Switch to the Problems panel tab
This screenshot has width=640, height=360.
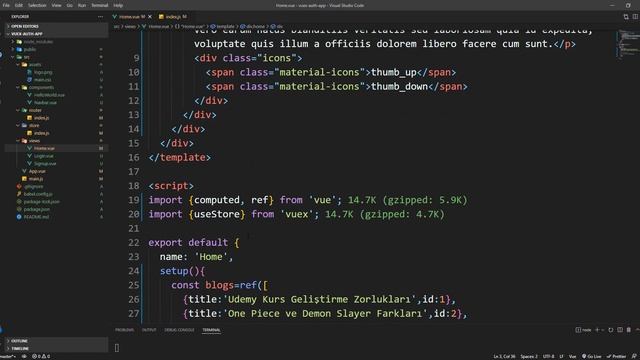tap(124, 330)
